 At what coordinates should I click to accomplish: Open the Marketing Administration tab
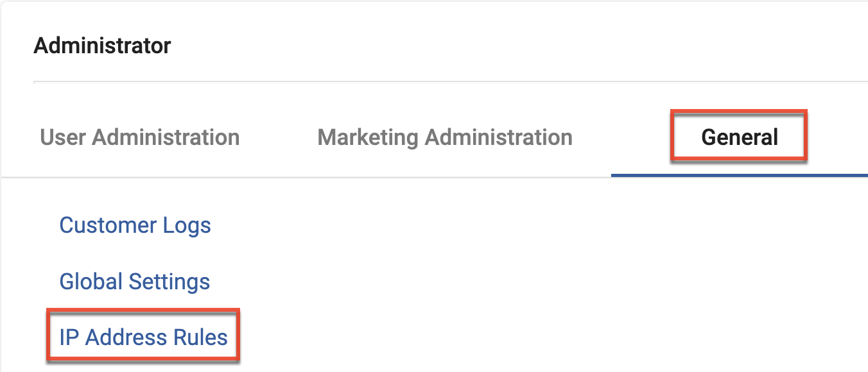(445, 137)
